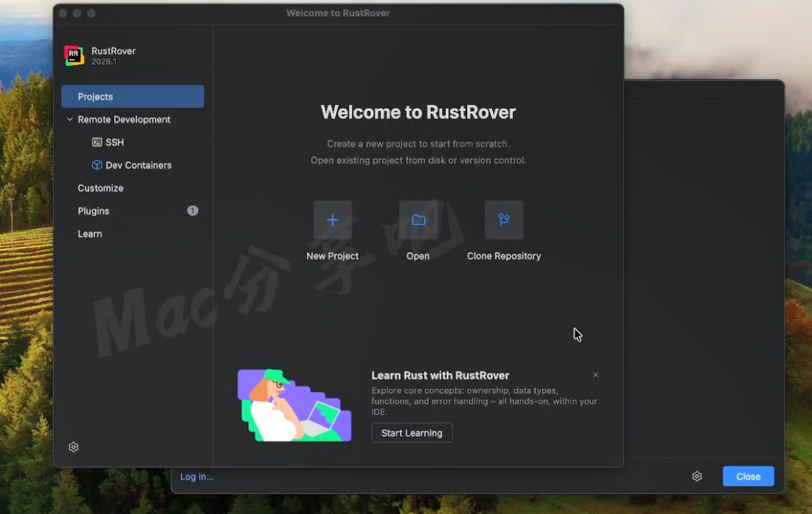Click the Remote Development label
Viewport: 812px width, 514px height.
123,120
